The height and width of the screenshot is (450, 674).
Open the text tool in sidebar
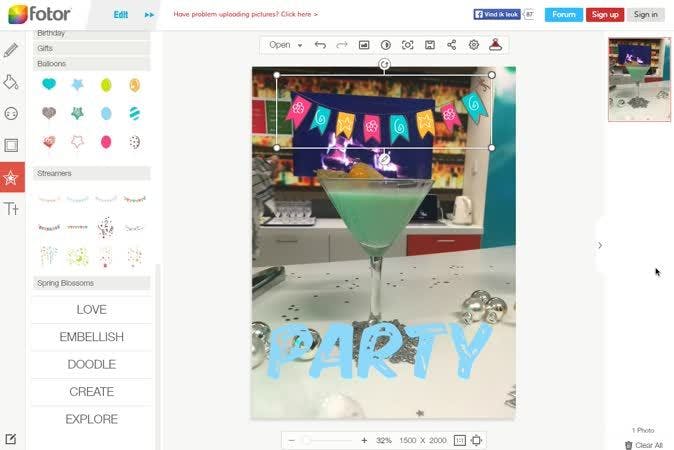12,209
